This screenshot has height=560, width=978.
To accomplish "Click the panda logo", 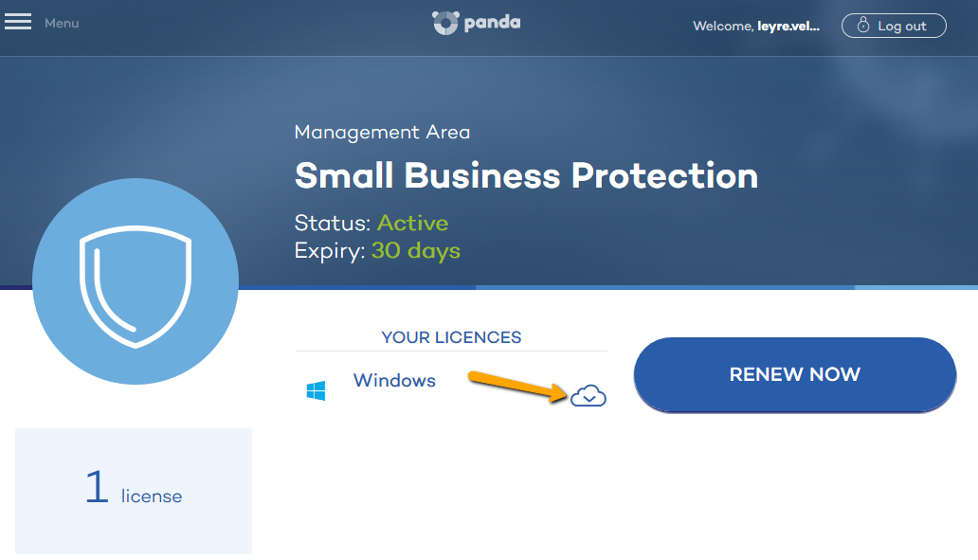I will pyautogui.click(x=477, y=23).
